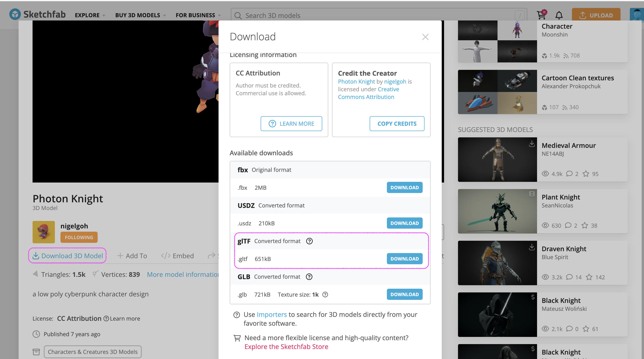Viewport: 644px width, 359px height.
Task: Click the NE14ABJ author name
Action: click(552, 154)
